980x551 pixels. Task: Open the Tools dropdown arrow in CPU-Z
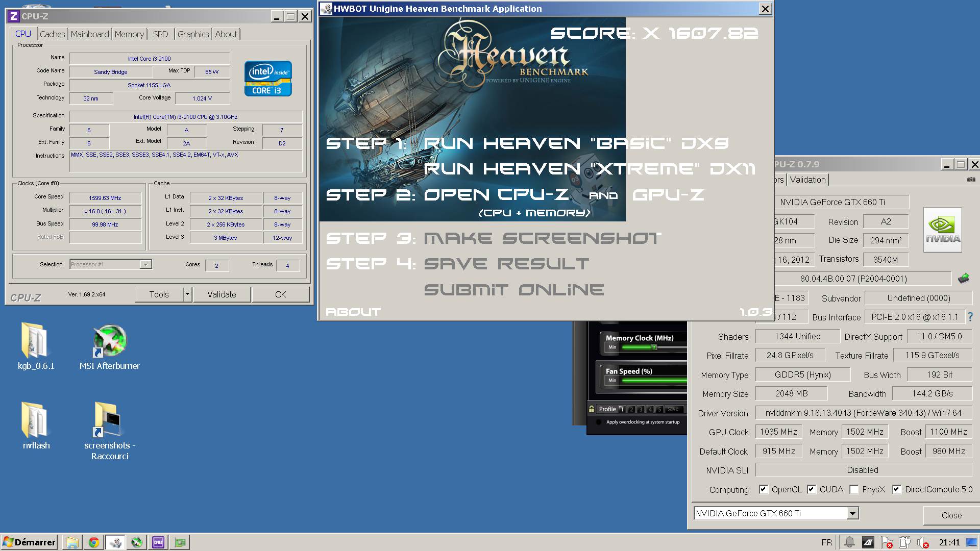187,294
